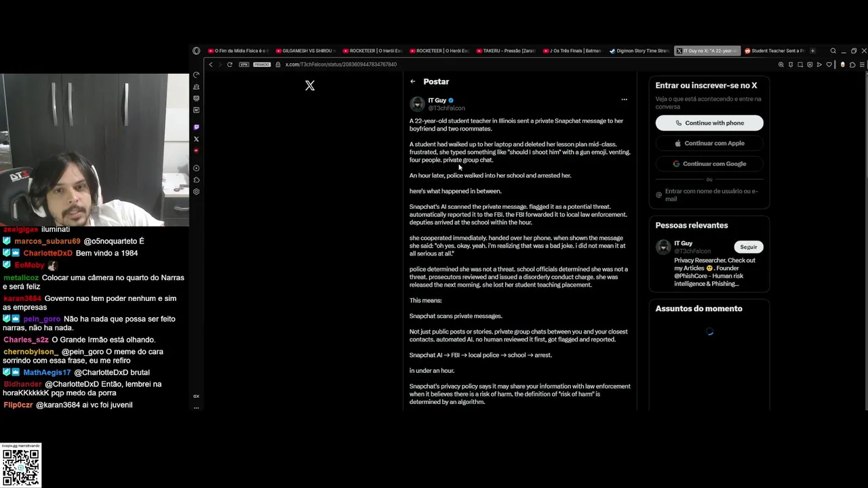This screenshot has height=488, width=868.
Task: Search open tabs with magnifier icon
Action: click(833, 51)
